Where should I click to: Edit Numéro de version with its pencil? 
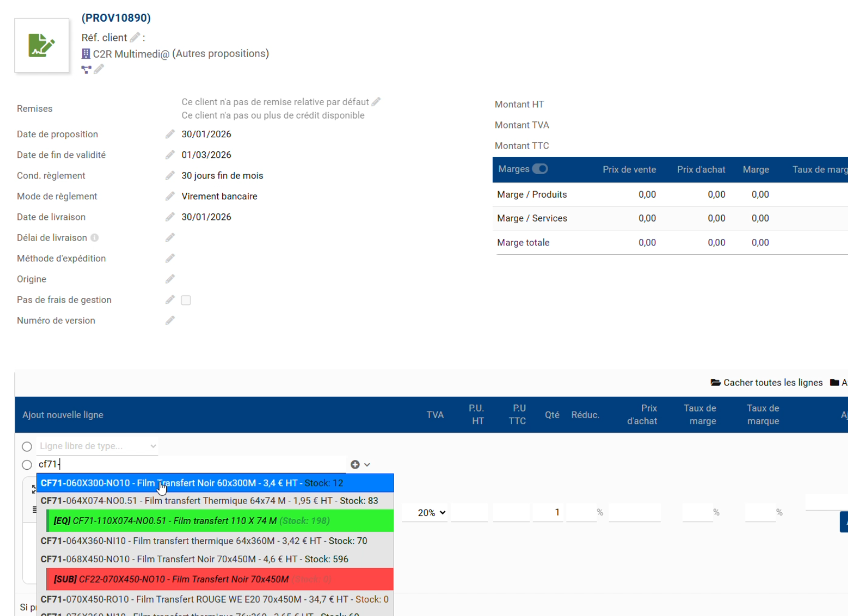(x=170, y=320)
